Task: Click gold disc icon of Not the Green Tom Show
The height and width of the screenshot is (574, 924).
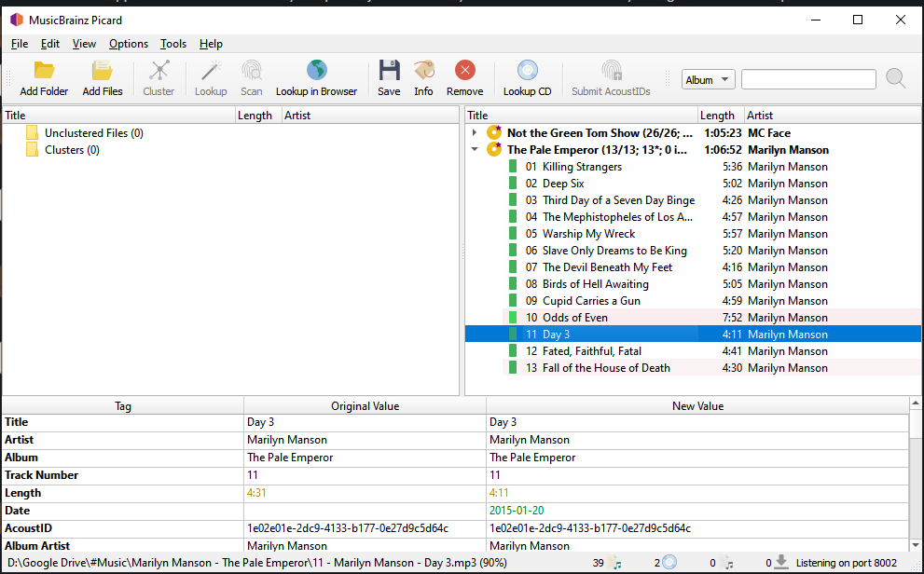Action: point(494,132)
